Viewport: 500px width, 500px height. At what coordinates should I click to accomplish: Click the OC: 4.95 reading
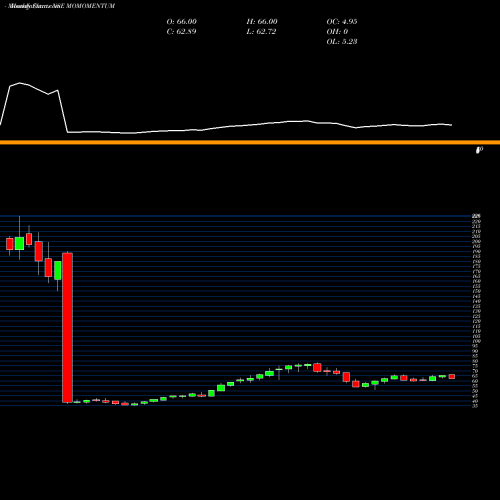click(342, 22)
